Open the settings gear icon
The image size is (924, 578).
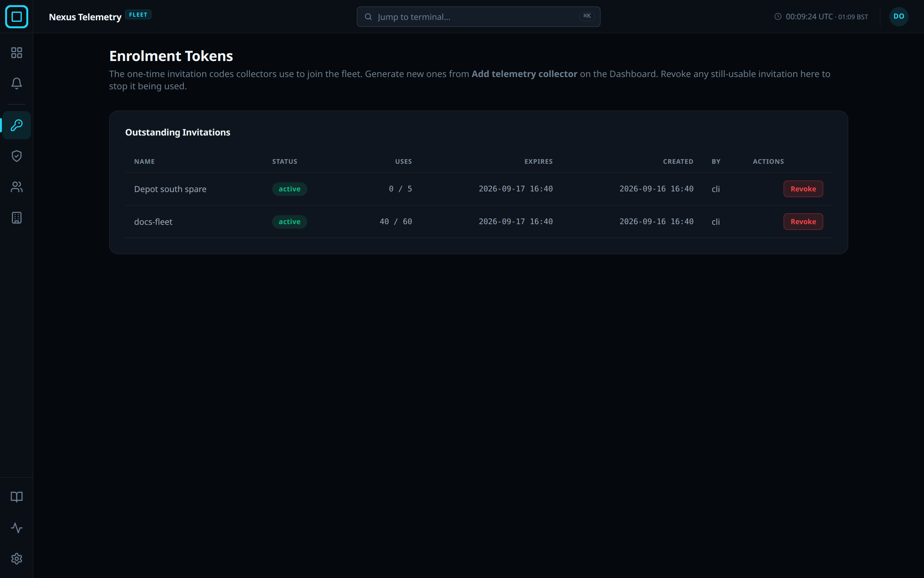pyautogui.click(x=16, y=559)
